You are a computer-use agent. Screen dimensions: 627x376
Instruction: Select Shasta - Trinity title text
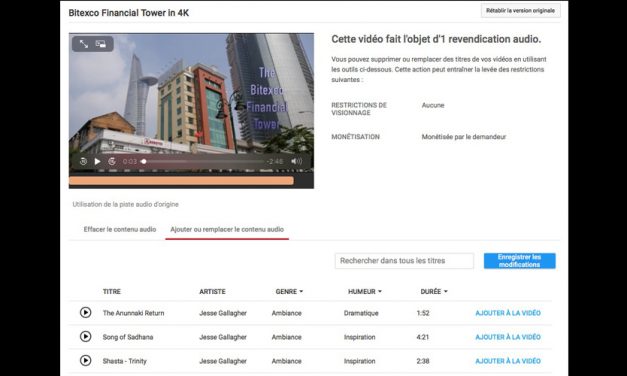click(x=125, y=361)
